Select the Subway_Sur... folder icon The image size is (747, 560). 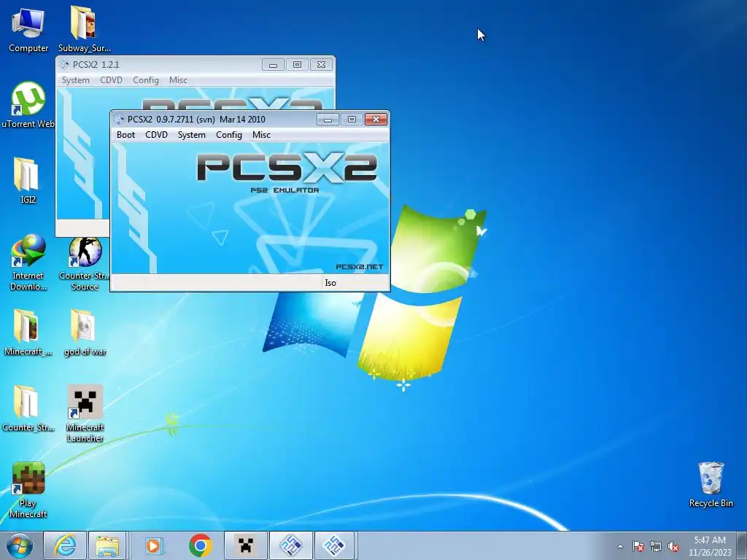(85, 30)
